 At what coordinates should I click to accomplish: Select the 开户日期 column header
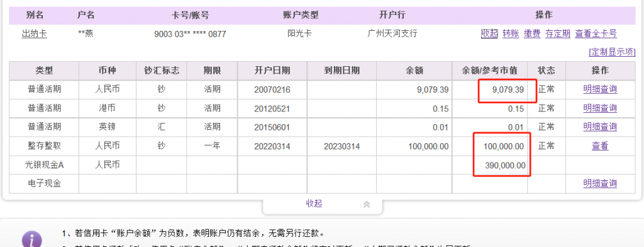click(x=272, y=71)
